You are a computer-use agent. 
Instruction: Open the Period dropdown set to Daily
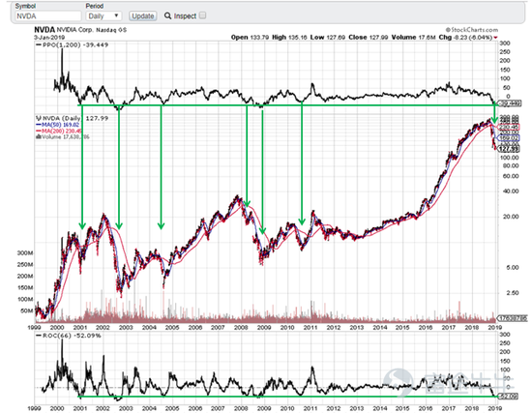pos(103,15)
